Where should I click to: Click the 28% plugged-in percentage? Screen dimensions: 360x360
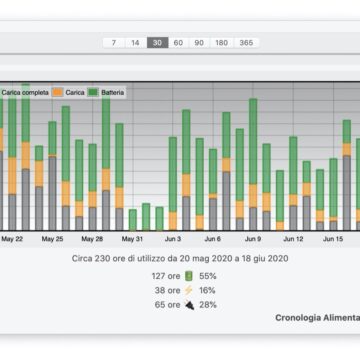(x=208, y=305)
